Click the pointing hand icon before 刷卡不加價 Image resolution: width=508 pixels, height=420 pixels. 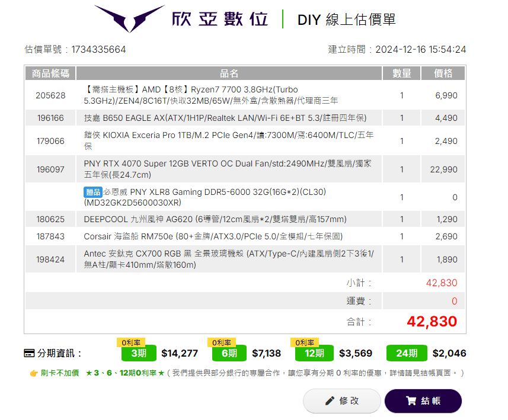34,373
